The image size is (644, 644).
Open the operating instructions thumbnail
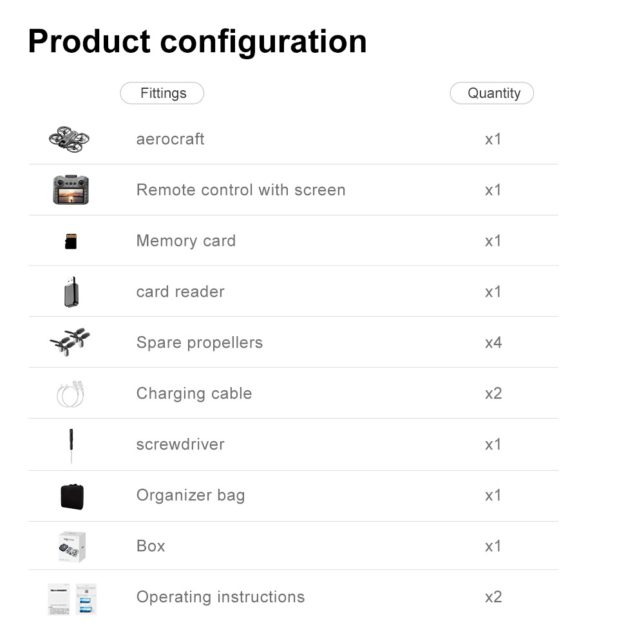click(72, 599)
